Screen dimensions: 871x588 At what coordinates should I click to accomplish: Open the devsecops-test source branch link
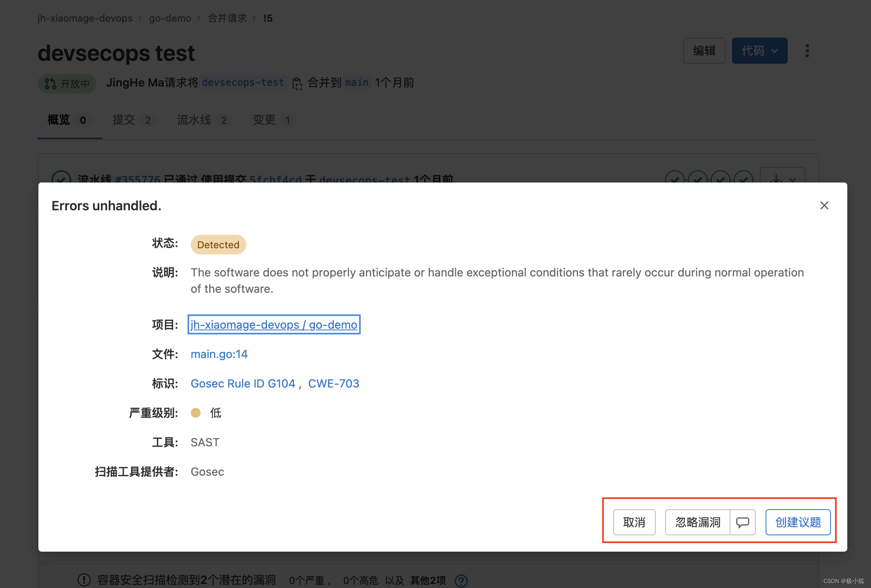click(x=243, y=82)
